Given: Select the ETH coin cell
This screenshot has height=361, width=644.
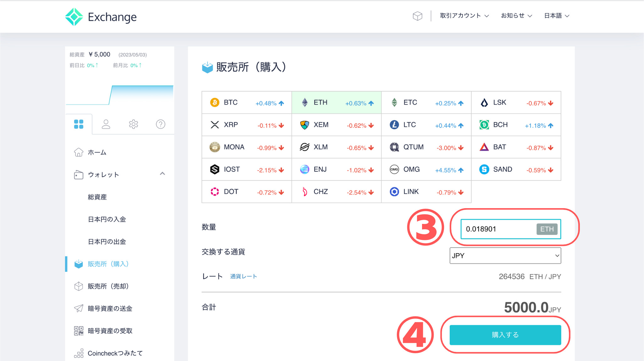Looking at the screenshot, I should [336, 103].
